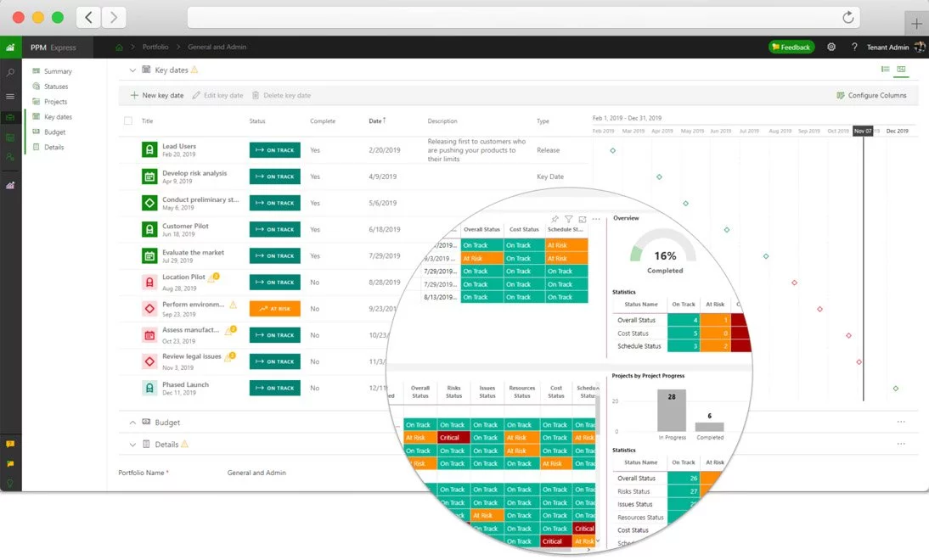Viewport: 929px width, 560px height.
Task: Open the settings gear in top bar
Action: [831, 47]
